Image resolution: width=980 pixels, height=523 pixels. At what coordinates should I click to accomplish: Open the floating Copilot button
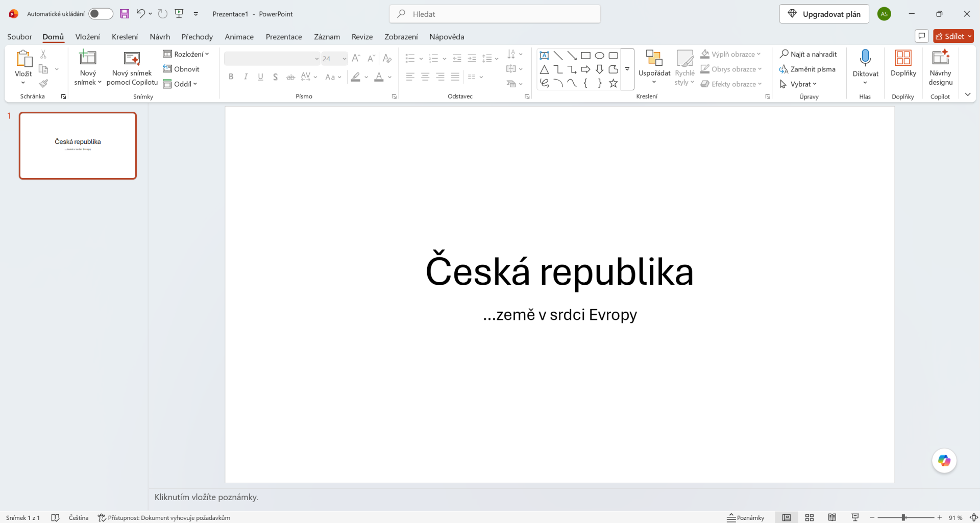tap(944, 461)
